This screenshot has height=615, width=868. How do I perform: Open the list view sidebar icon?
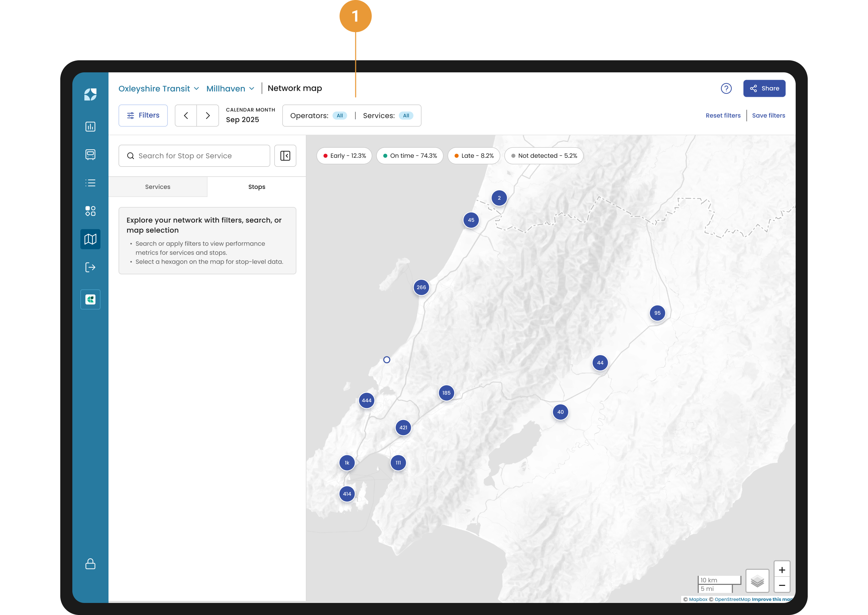point(90,183)
